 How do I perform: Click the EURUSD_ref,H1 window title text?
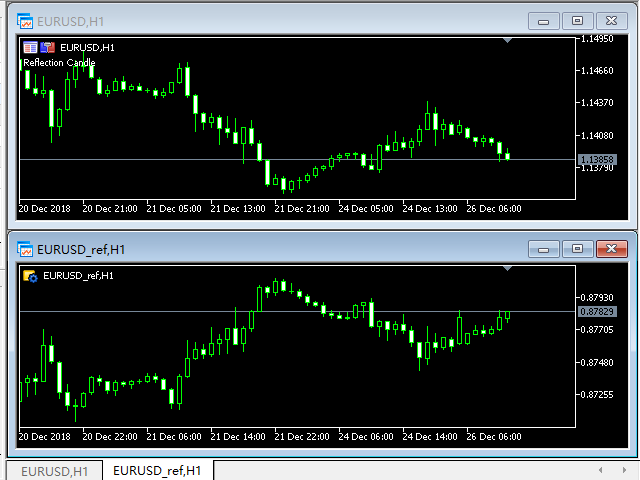(81, 250)
